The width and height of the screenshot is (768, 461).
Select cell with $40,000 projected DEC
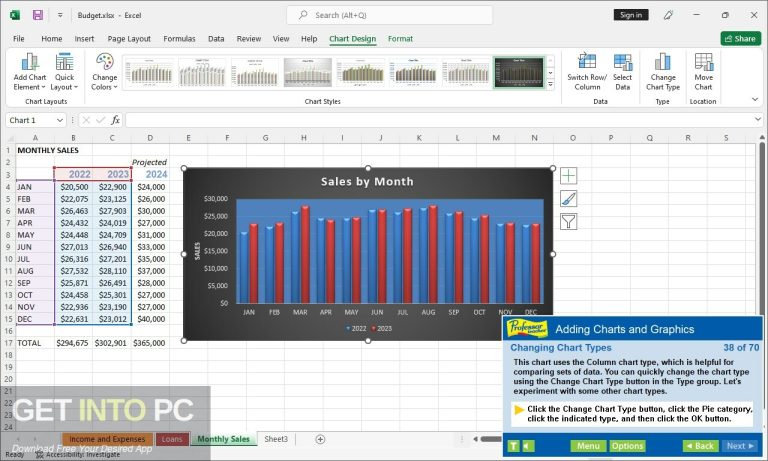150,319
